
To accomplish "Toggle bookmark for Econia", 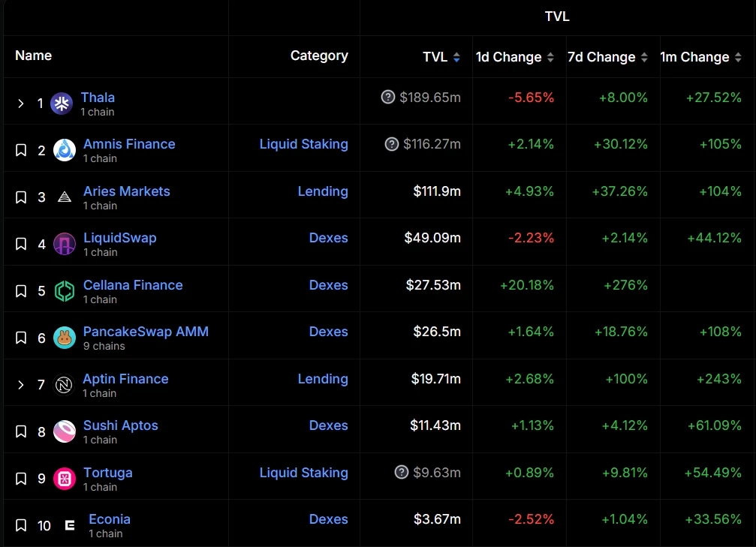I will (x=21, y=525).
